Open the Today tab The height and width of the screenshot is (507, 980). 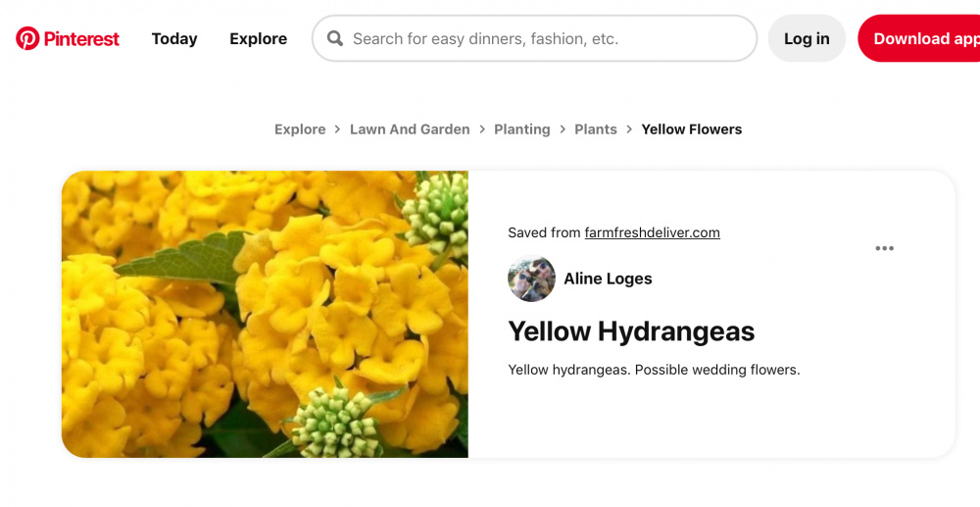tap(174, 39)
